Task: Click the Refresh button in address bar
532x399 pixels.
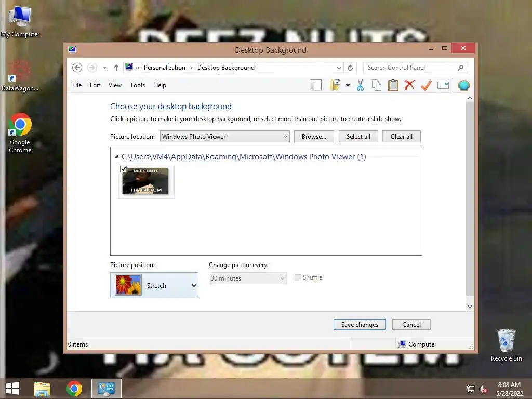Action: 350,68
